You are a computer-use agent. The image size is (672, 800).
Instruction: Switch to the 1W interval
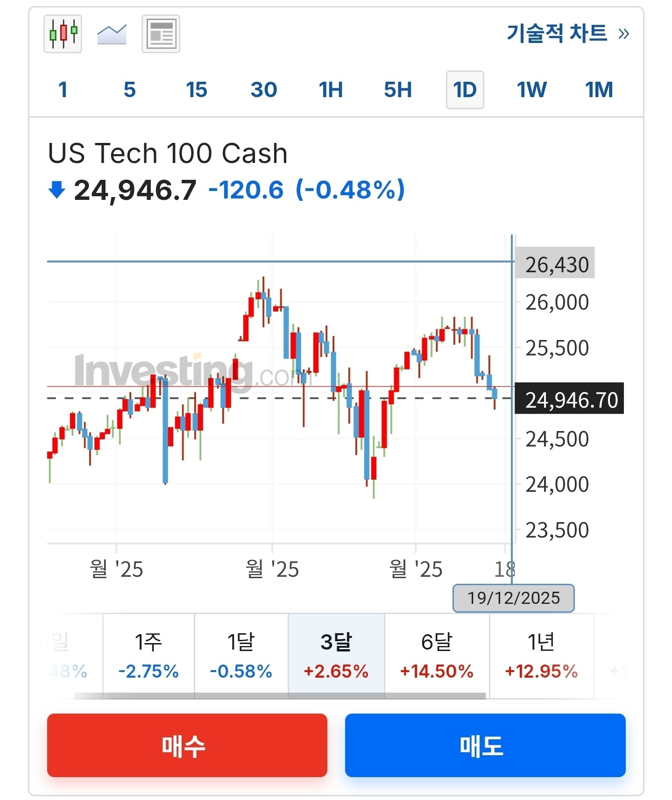[531, 90]
